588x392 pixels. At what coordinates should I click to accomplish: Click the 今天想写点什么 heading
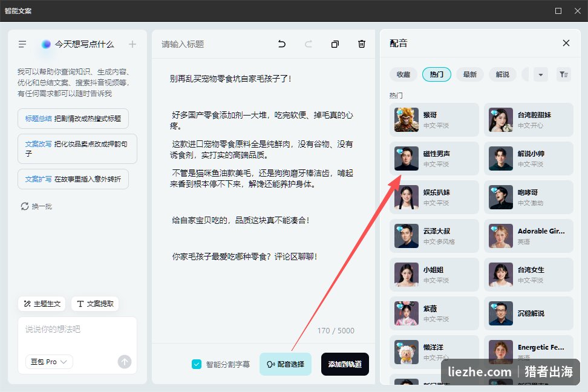[84, 44]
